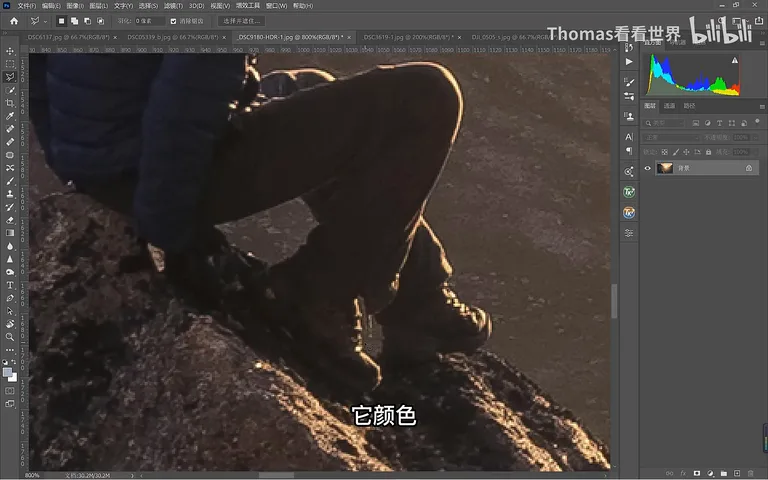Open the Character panel icon
Image resolution: width=768 pixels, height=480 pixels.
coord(629,137)
